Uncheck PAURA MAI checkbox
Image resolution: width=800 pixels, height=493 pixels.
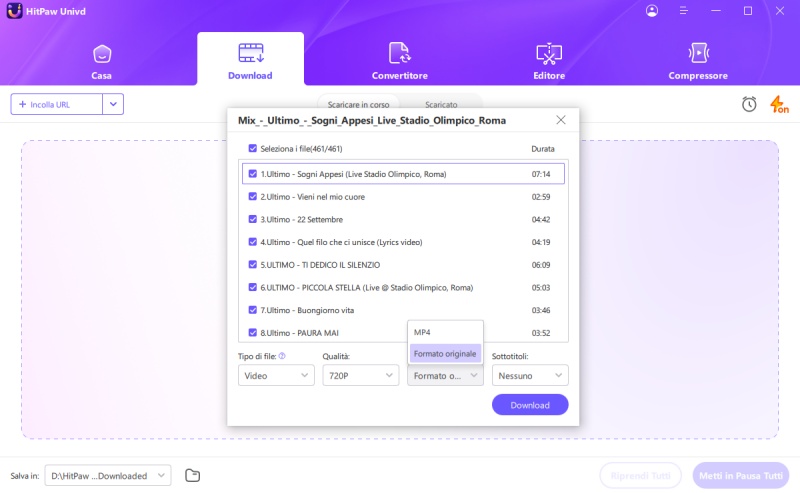point(253,333)
